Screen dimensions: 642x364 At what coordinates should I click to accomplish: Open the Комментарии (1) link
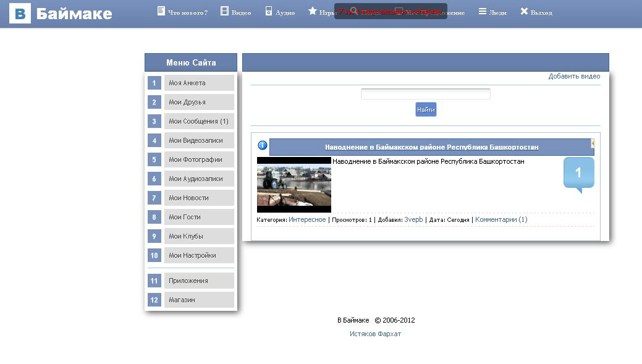click(501, 219)
